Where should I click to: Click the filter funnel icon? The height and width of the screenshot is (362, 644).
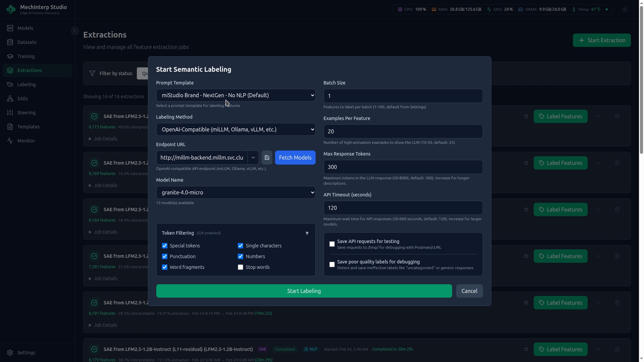pyautogui.click(x=92, y=73)
